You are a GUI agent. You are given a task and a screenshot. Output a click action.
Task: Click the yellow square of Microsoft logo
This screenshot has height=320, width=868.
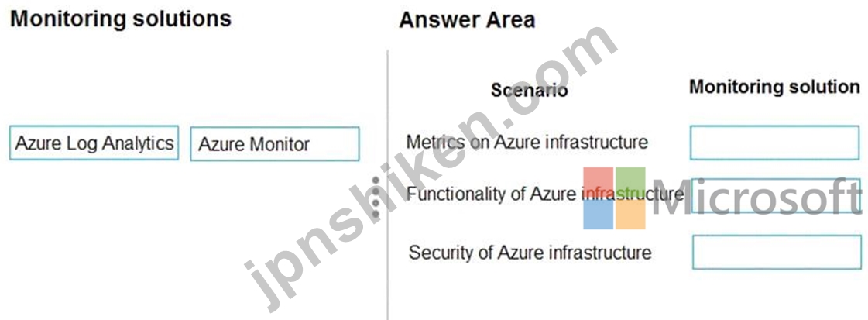(630, 215)
